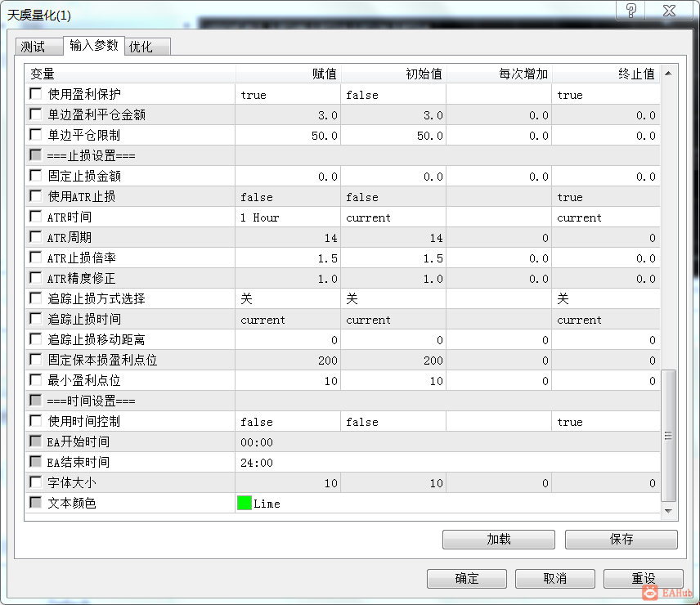
Task: Click the Lime color swatch for 文本颜色
Action: pos(245,503)
